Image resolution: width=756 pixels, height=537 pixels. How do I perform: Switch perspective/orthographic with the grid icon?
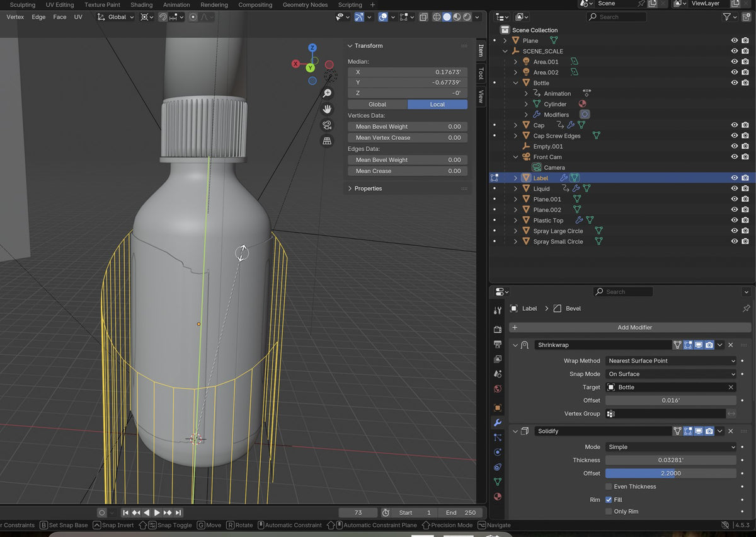327,141
